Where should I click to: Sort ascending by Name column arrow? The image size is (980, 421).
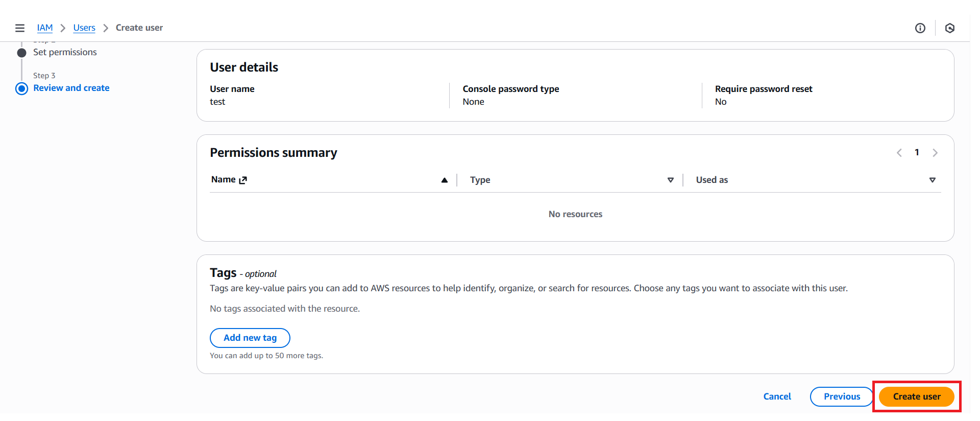[x=444, y=180]
